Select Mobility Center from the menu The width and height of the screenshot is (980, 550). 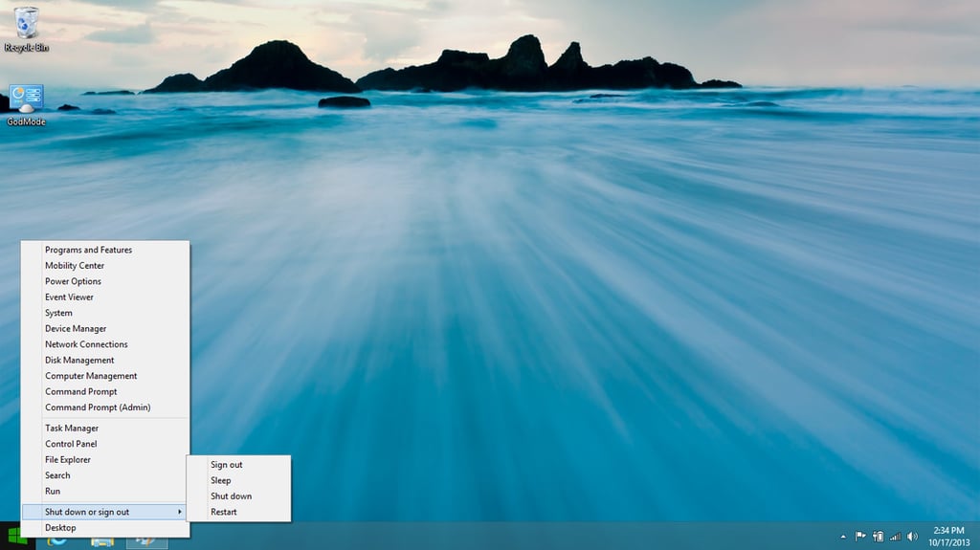click(x=105, y=265)
